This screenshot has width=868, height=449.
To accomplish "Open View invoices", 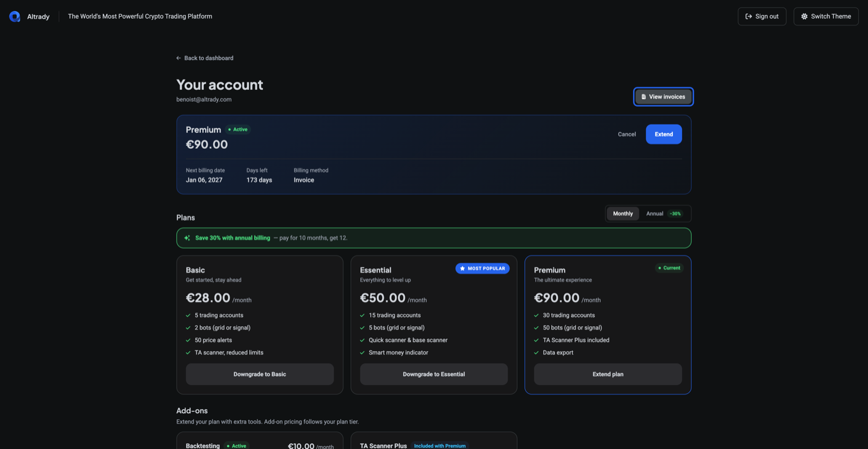I will pos(663,97).
